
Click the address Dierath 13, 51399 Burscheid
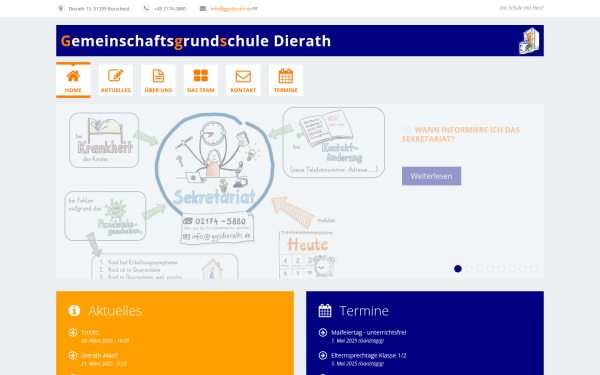(99, 9)
